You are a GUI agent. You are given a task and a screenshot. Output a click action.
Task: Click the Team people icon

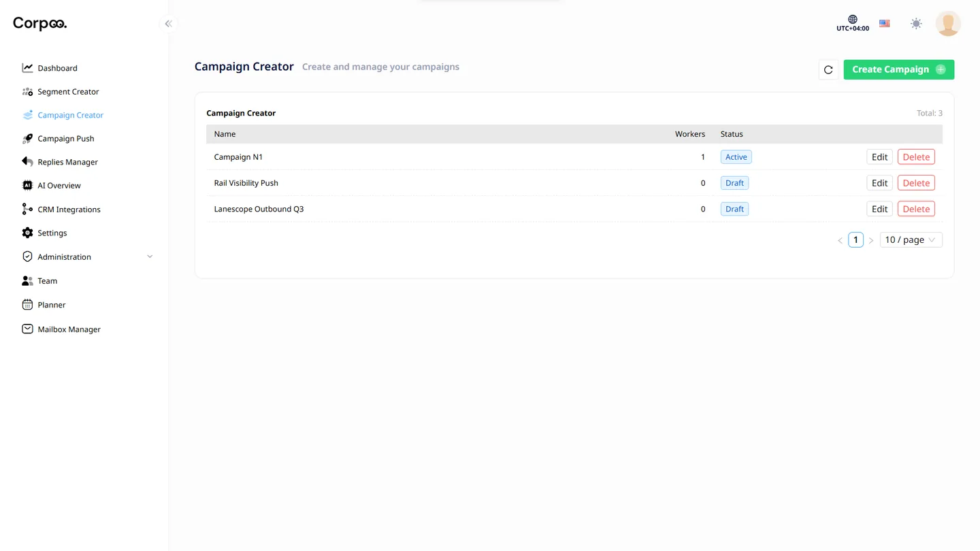click(x=27, y=281)
